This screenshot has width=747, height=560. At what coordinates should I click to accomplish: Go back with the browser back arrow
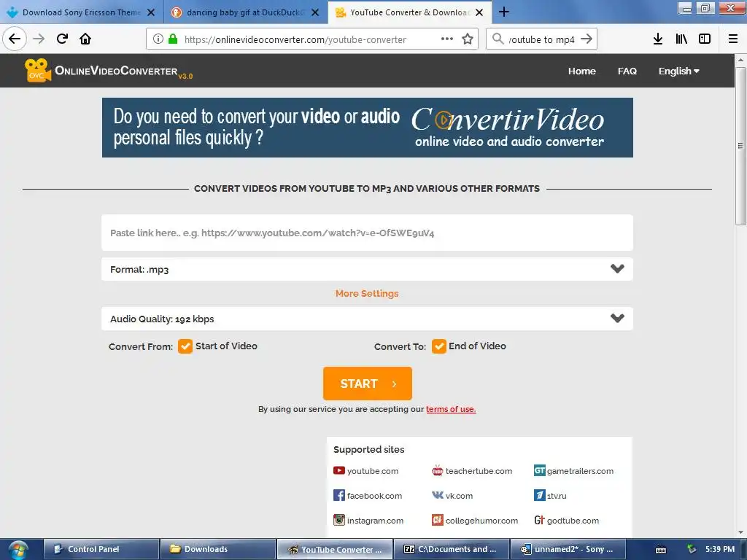[x=15, y=39]
